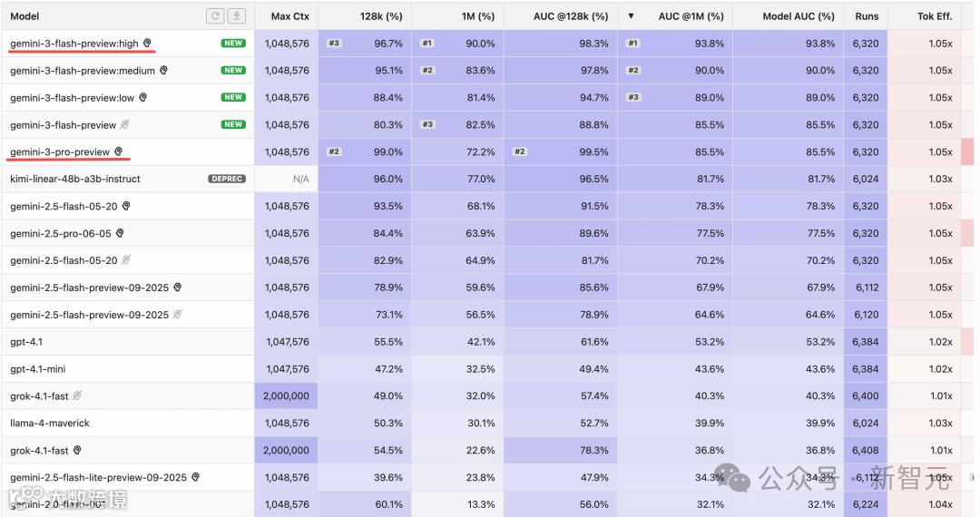Image resolution: width=980 pixels, height=517 pixels.
Task: Click #2 rank badge beside 99.0% in 128k column
Action: [x=334, y=151]
